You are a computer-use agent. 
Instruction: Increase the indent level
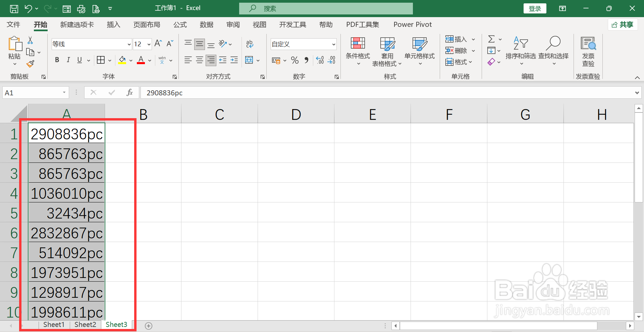[234, 60]
